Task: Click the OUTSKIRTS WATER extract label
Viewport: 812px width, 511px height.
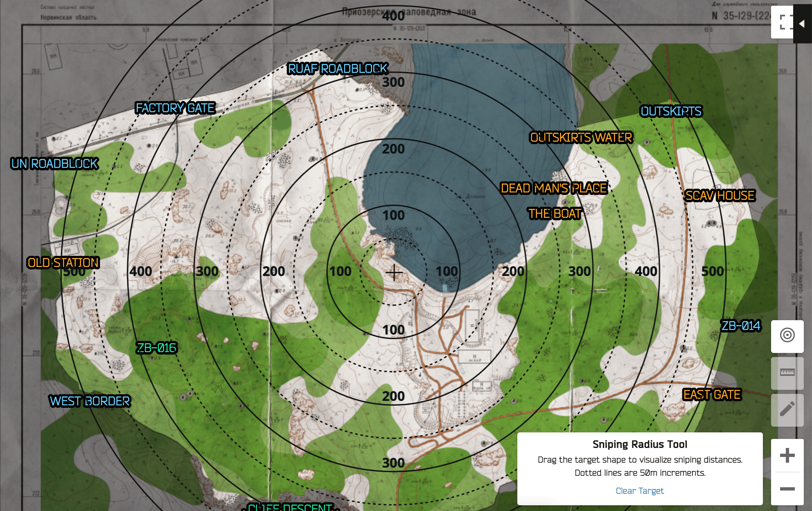Action: (581, 138)
